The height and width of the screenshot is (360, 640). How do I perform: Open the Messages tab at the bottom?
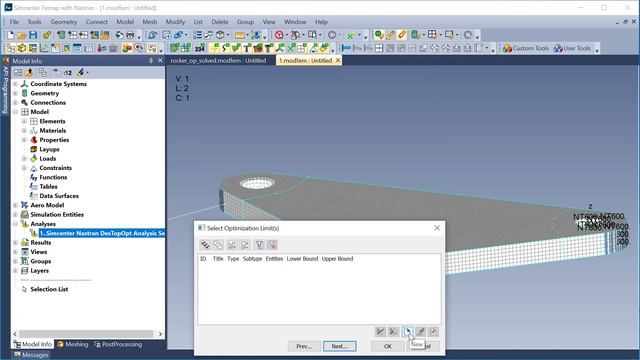point(31,355)
